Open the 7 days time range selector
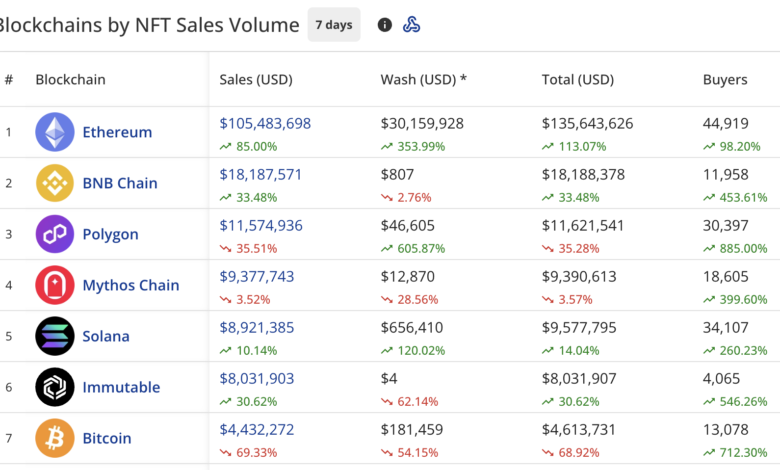The image size is (780, 470). click(333, 25)
